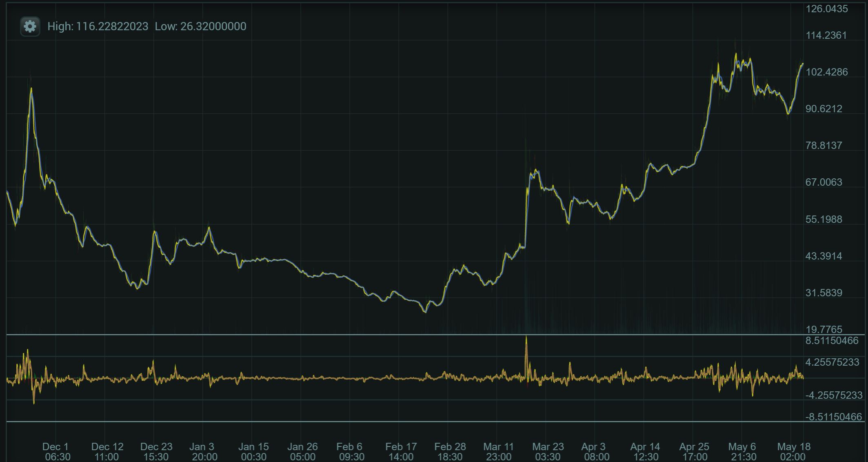Click the Apr 25 17:00 time label
Image resolution: width=868 pixels, height=462 pixels.
tap(695, 452)
